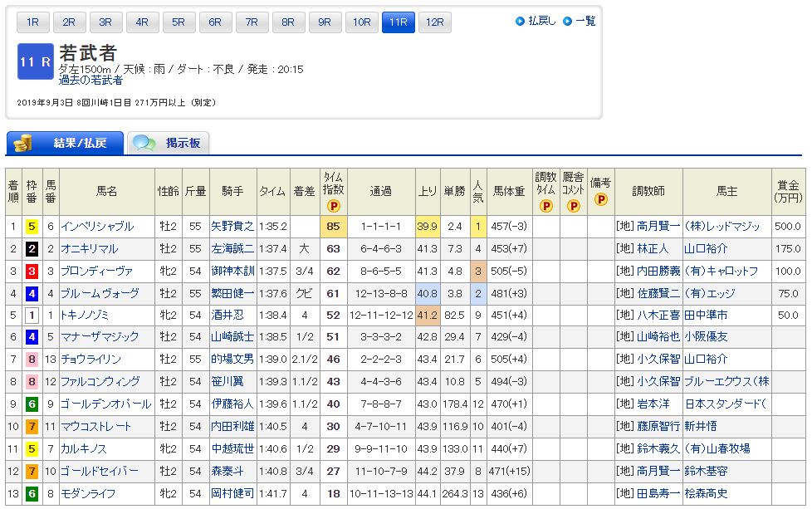Image resolution: width=812 pixels, height=509 pixels.
Task: Click the P icon under 調教タイム header
Action: [x=545, y=206]
